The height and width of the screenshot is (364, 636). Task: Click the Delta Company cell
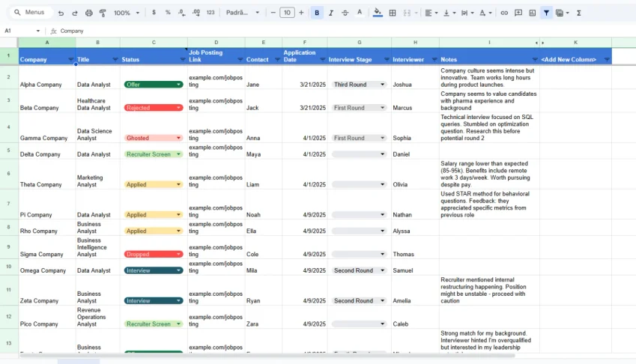(47, 151)
